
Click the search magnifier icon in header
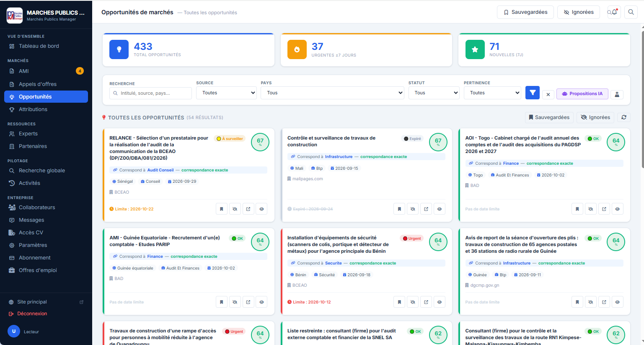point(631,12)
